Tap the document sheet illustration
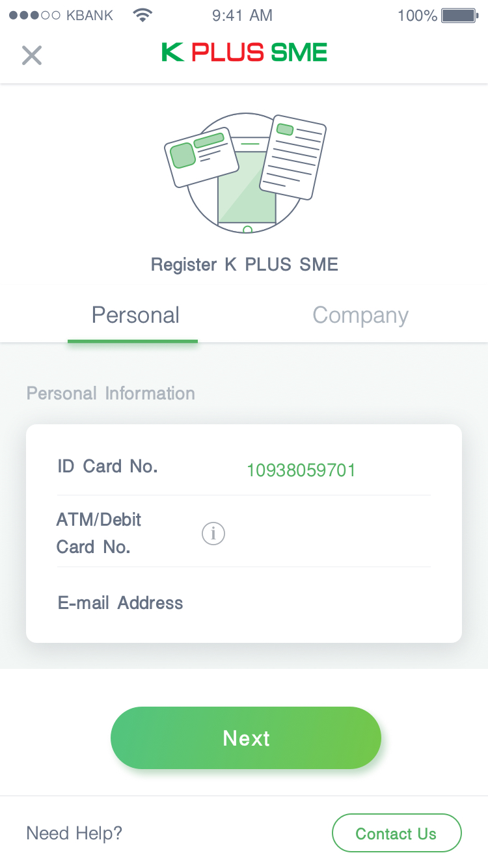Screen dimensions: 488x868 (293, 156)
